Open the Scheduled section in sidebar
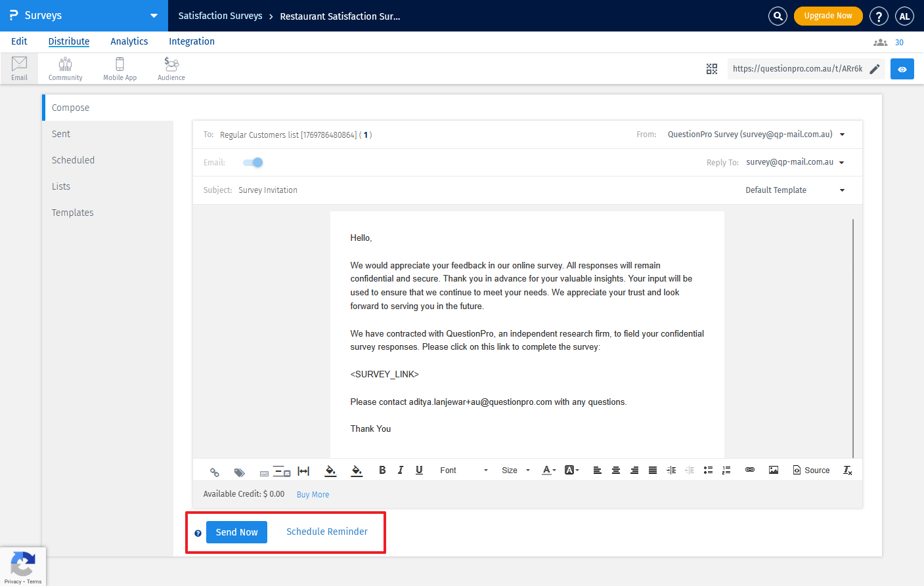Image resolution: width=924 pixels, height=586 pixels. (x=73, y=160)
